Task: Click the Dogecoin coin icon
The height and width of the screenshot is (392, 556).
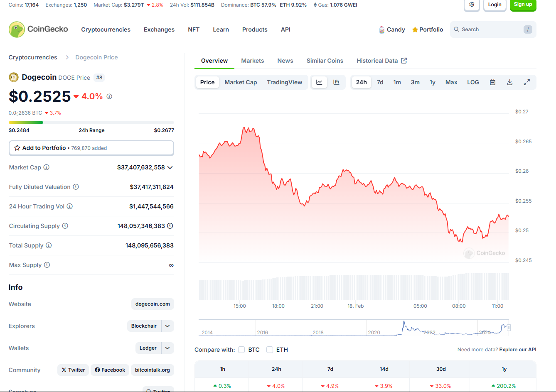Action: pyautogui.click(x=14, y=77)
